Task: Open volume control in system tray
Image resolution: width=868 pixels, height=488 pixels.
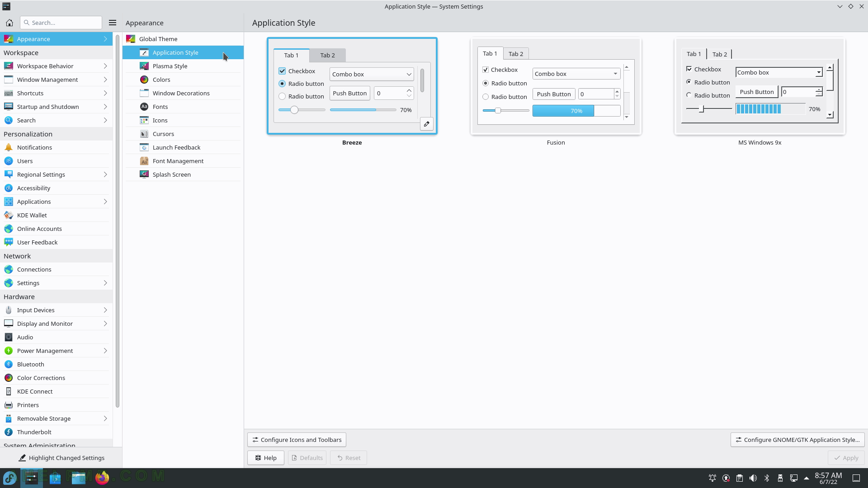Action: pos(753,478)
